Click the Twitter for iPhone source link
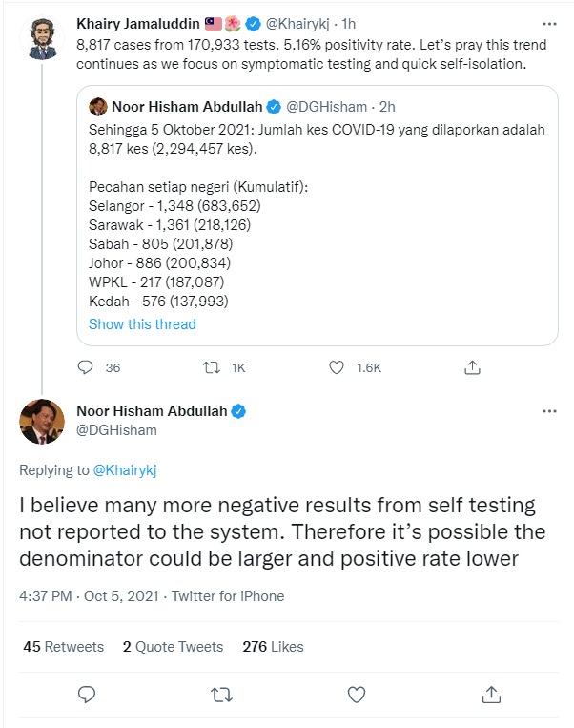Viewport: 574px width, 728px height. click(227, 596)
